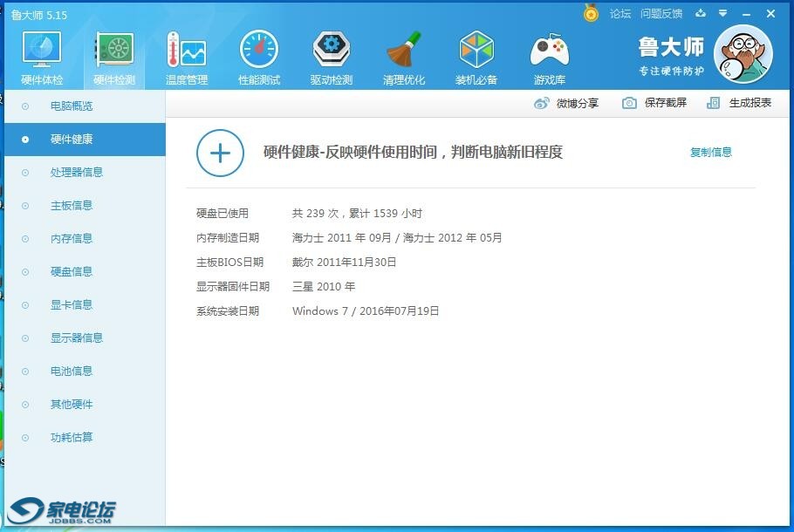The image size is (794, 532).
Task: Click the text '共 239 次，累计 1539 小时'
Action: (x=357, y=213)
